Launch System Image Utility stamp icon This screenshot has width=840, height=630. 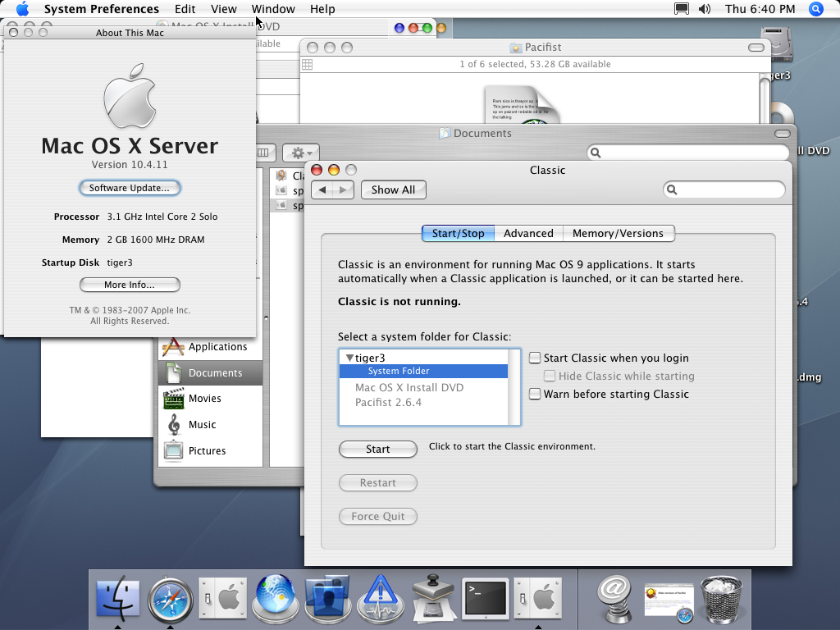pos(433,599)
